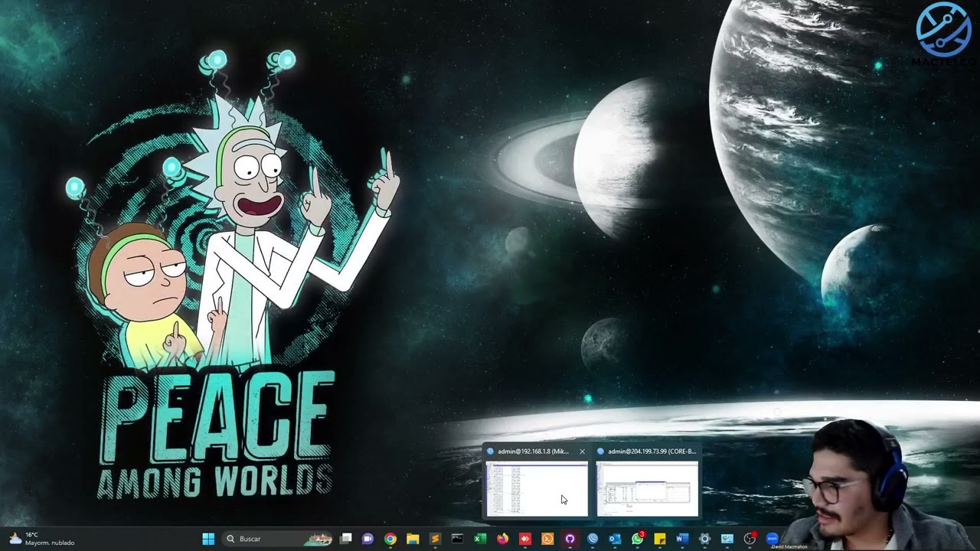Launch Sticky Notes from the taskbar

click(659, 539)
